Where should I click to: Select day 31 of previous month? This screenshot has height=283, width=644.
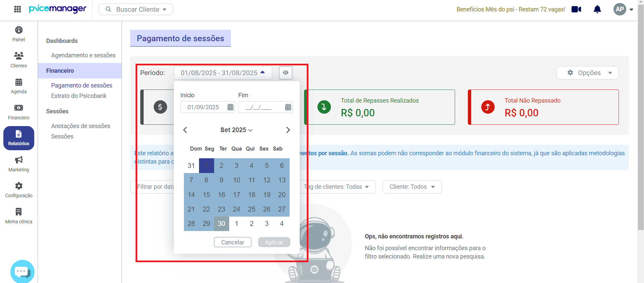point(191,166)
